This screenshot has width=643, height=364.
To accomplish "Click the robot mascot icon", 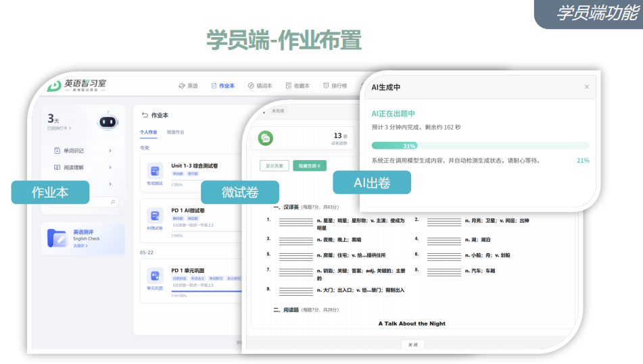I will [x=108, y=121].
